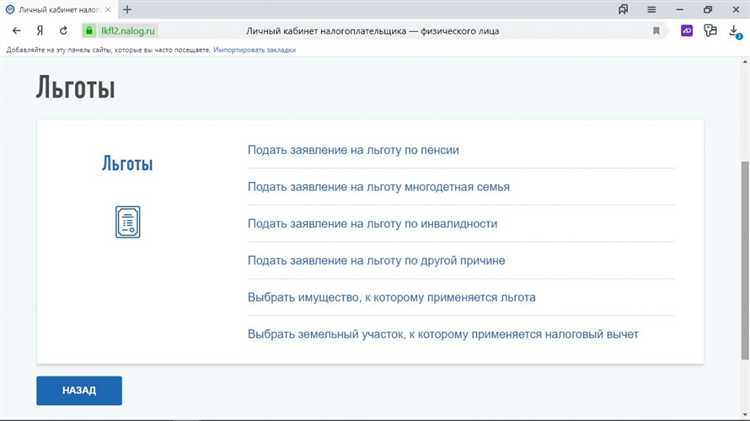Open Подать заявление на льготу по другой причине

pos(376,261)
